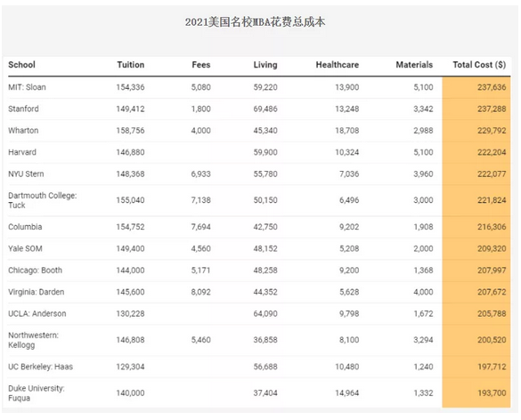Click Harvard tuition value 146,880
The image size is (521, 420).
click(x=130, y=152)
